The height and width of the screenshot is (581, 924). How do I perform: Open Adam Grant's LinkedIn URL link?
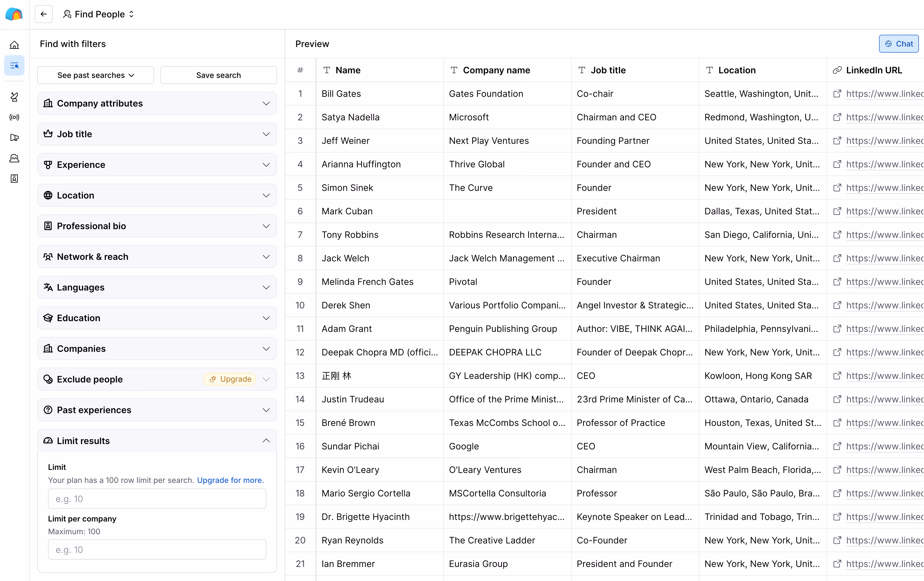coord(884,329)
